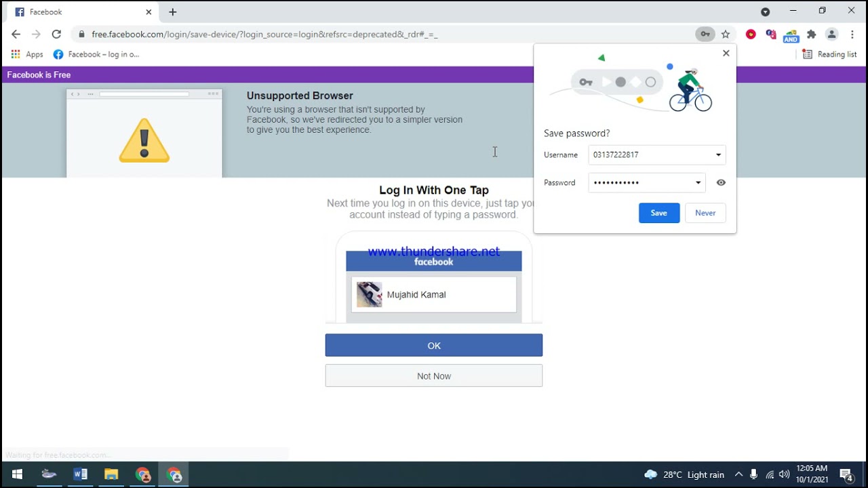Reload the current page
The height and width of the screenshot is (488, 868).
pos(56,35)
